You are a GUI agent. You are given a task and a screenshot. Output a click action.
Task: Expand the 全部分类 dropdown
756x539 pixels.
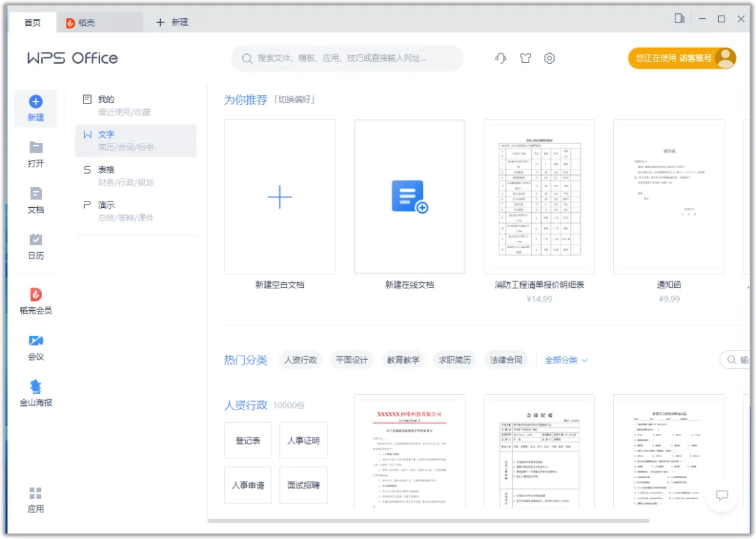[x=566, y=360]
